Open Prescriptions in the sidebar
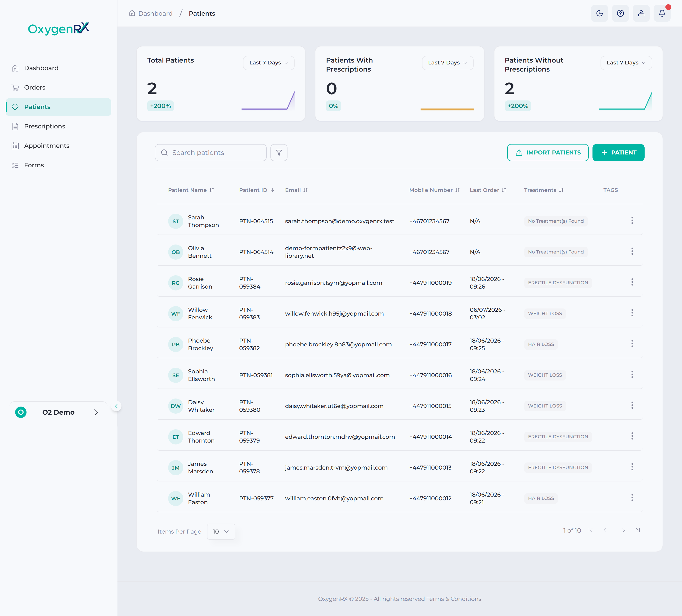This screenshot has height=616, width=682. tap(58, 126)
